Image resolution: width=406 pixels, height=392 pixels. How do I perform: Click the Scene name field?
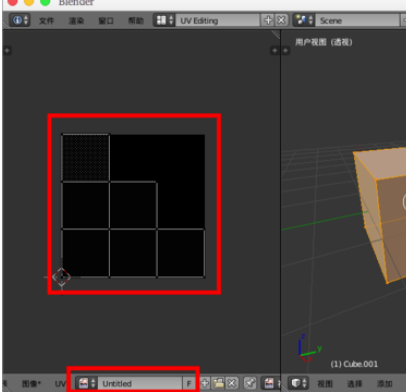click(357, 20)
